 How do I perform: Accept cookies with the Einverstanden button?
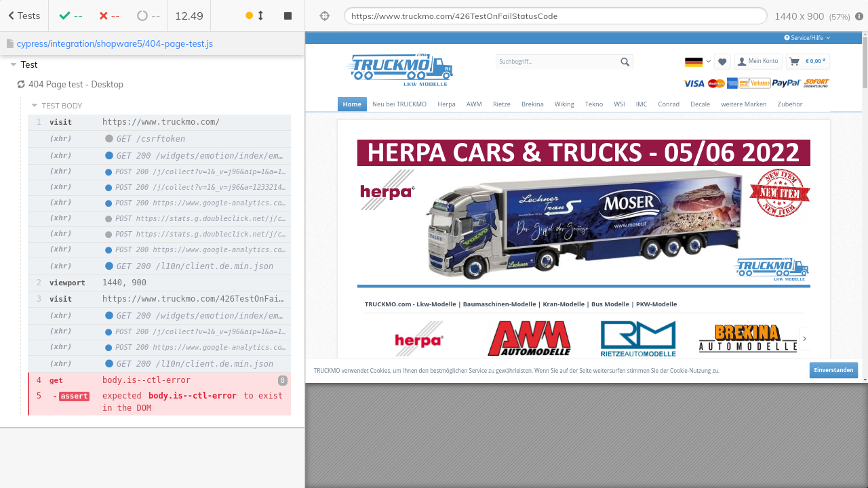pos(833,370)
